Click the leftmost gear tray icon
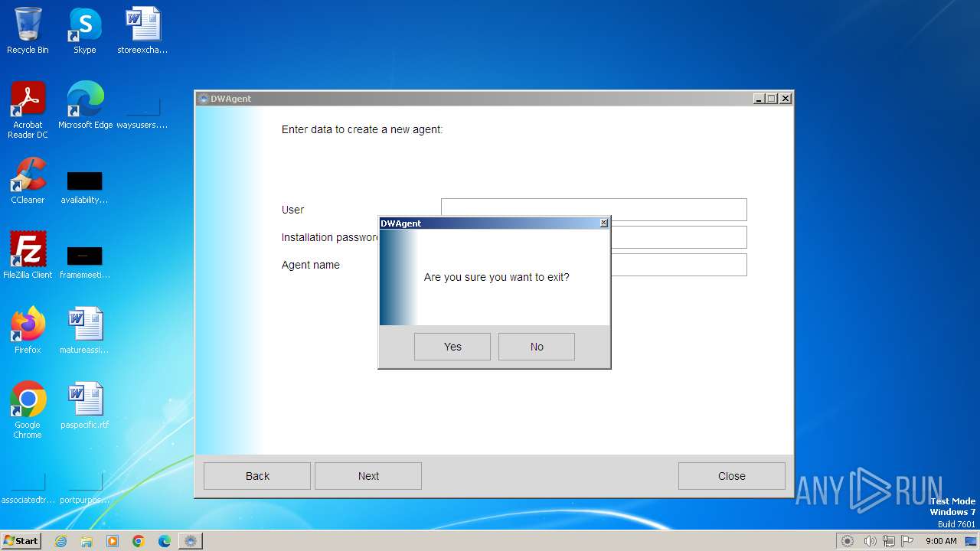 point(848,541)
